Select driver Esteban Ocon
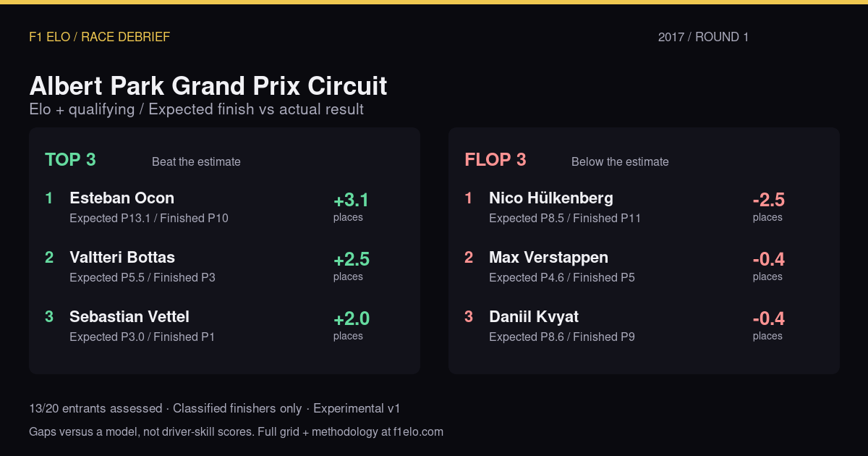868x456 pixels. pyautogui.click(x=122, y=198)
